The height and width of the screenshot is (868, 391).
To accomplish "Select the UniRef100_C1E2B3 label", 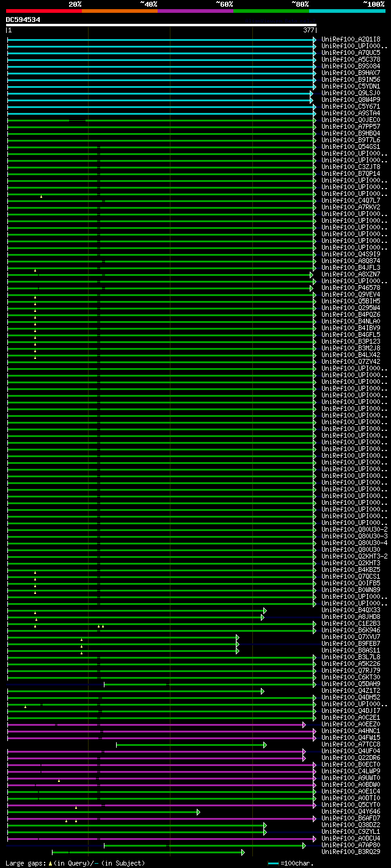I will [x=351, y=623].
